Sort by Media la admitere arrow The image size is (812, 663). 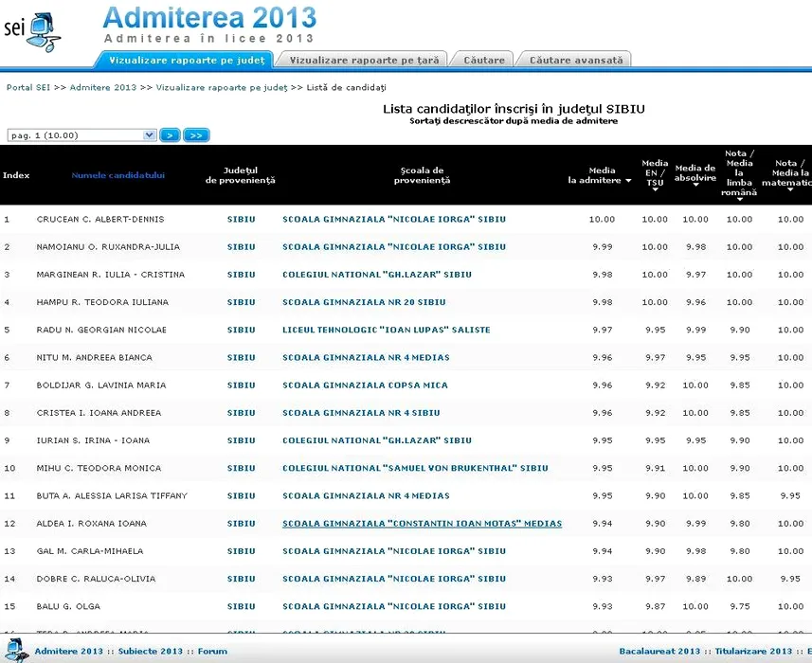(628, 181)
